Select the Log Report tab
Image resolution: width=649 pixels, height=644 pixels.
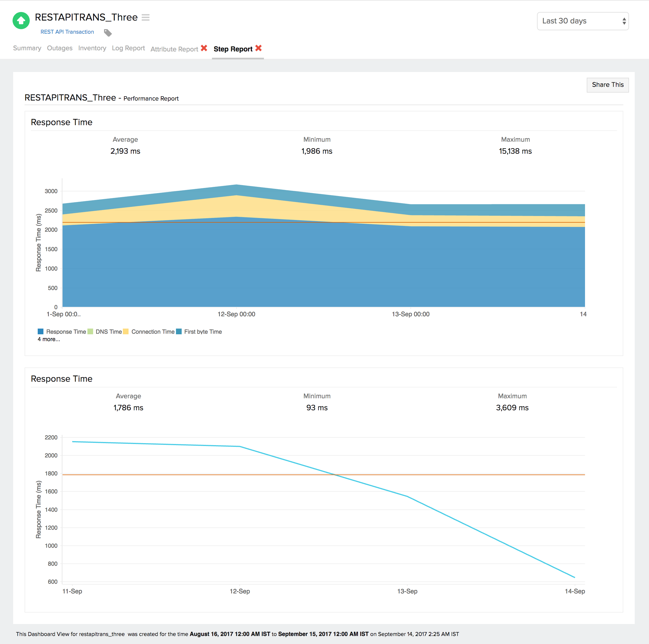click(x=128, y=48)
